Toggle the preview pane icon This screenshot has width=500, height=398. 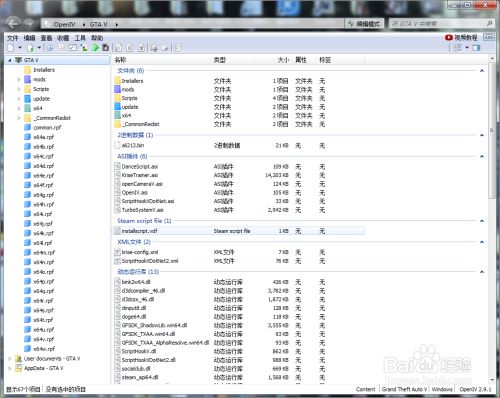476,48
